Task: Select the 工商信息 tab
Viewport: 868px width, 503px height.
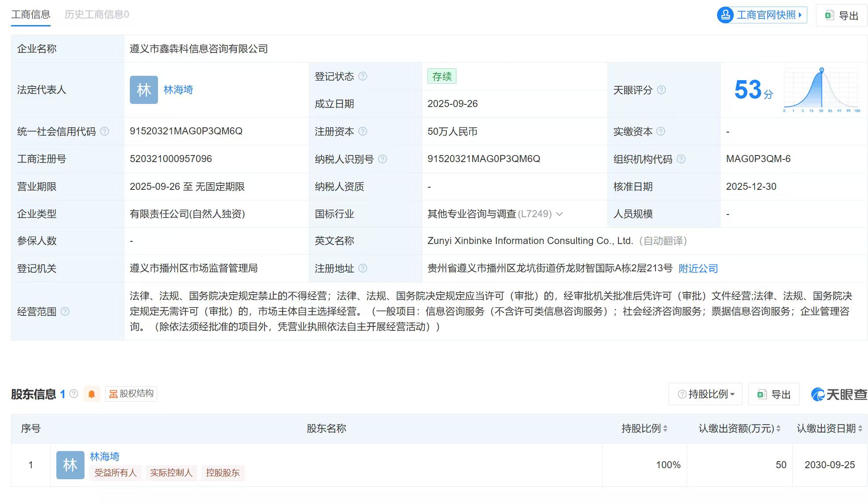Action: [31, 15]
